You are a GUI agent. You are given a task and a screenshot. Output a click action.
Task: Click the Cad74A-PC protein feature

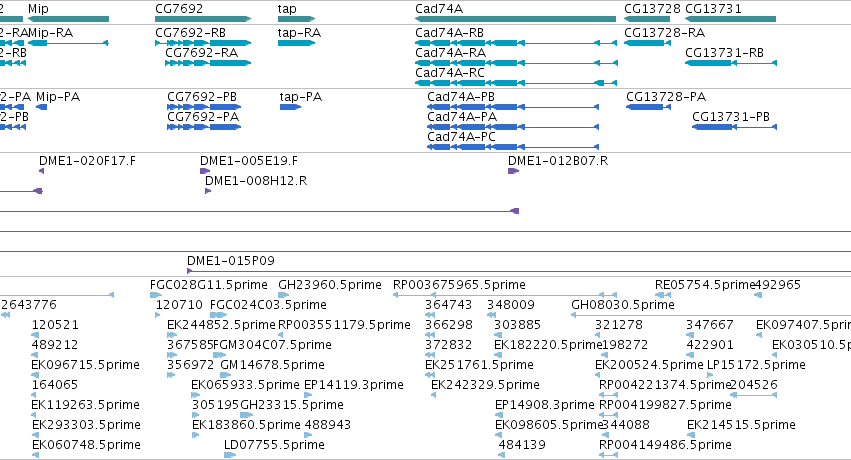pyautogui.click(x=513, y=147)
